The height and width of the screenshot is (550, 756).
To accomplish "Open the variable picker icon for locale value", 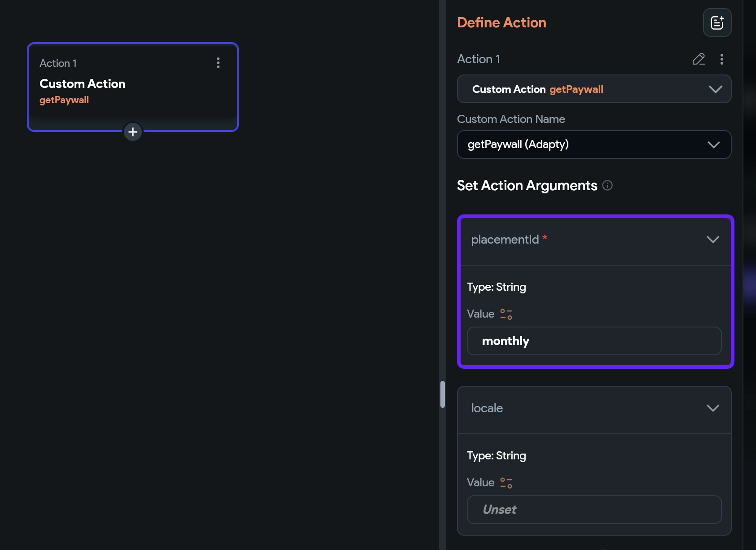I will tap(506, 483).
